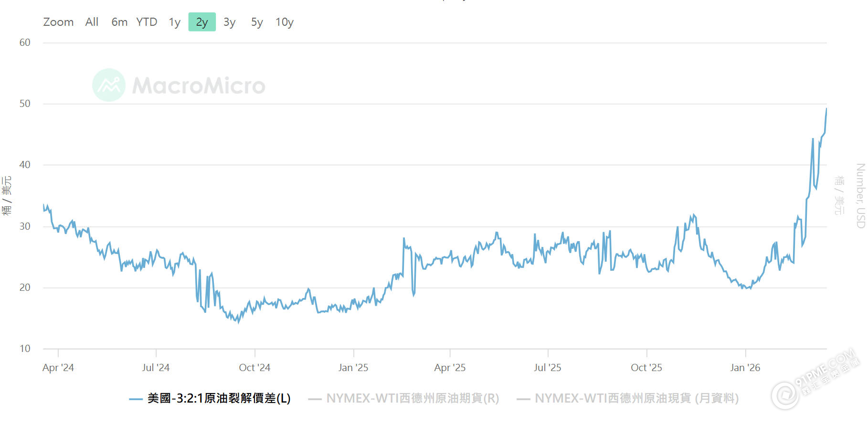Select the YTD range option
Viewport: 868px width, 436px height.
coord(147,22)
